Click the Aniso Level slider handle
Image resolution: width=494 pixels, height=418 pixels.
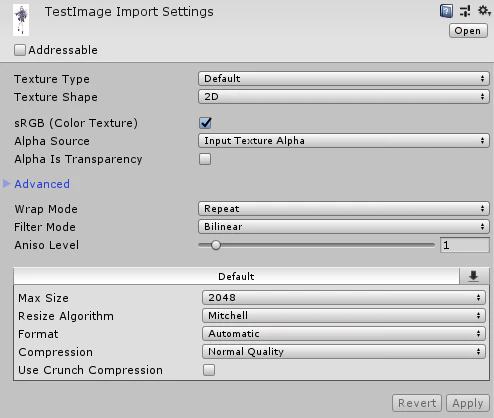(216, 245)
